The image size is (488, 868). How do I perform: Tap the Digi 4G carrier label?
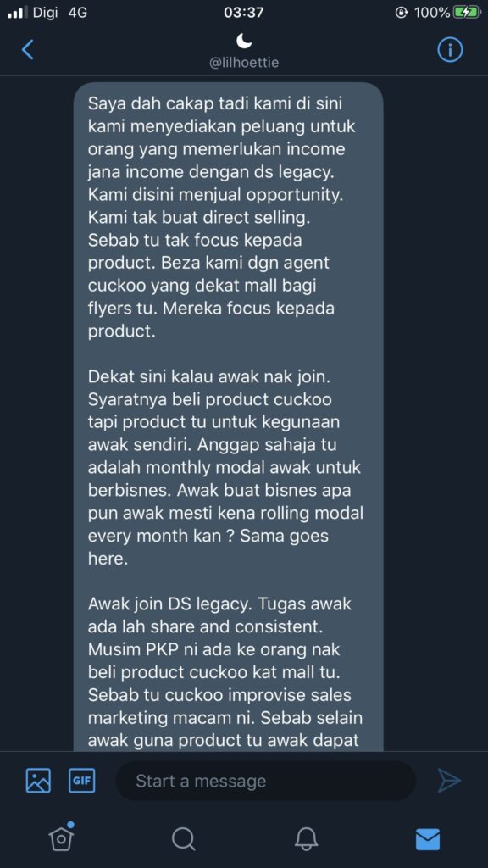tap(60, 12)
